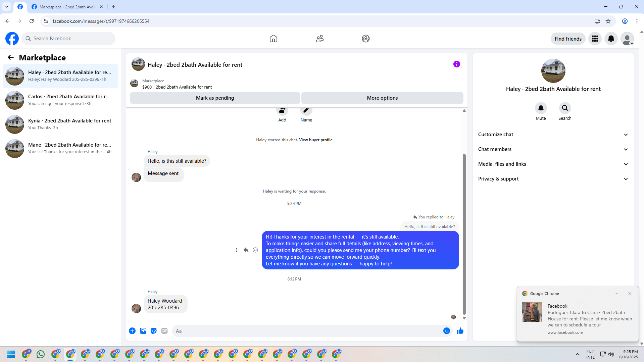Expand the Customize chat section
Image resolution: width=644 pixels, height=362 pixels.
[x=553, y=135]
